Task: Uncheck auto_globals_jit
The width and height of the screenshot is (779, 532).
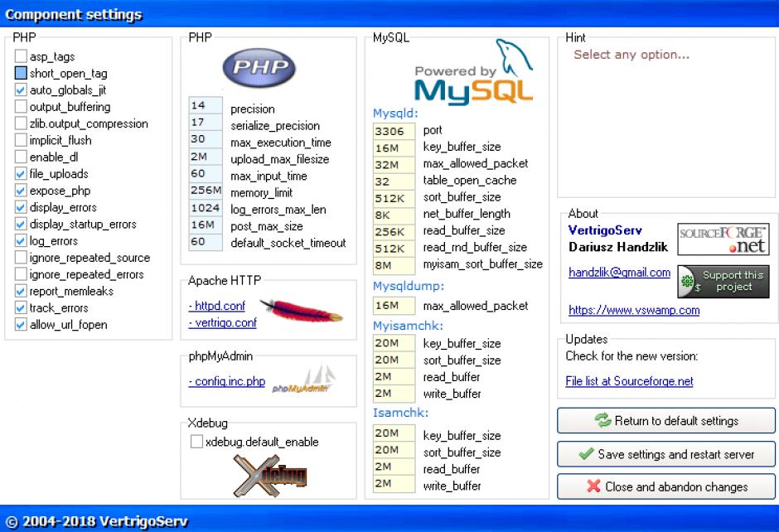Action: tap(21, 89)
